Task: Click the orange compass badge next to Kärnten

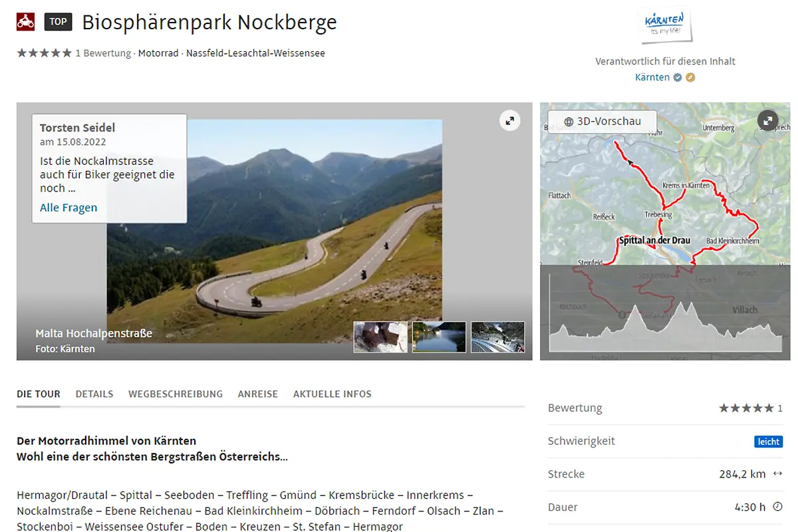Action: (x=690, y=77)
